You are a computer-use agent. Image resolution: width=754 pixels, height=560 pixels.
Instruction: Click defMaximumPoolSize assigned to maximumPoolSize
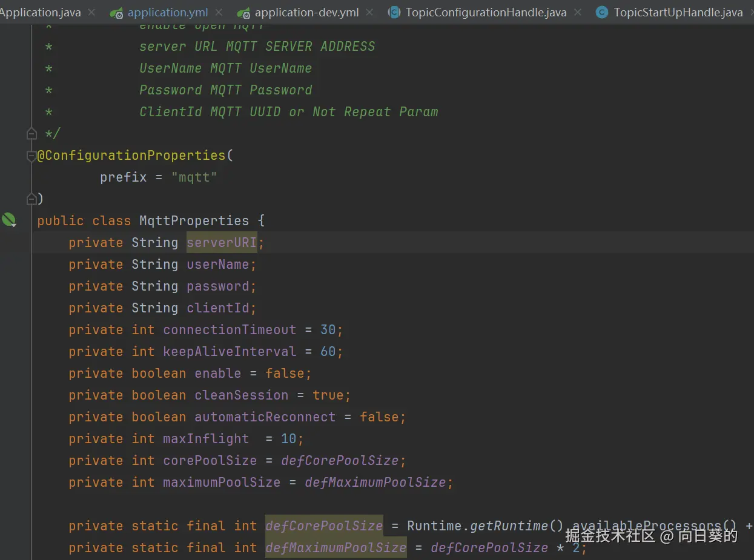pos(375,483)
